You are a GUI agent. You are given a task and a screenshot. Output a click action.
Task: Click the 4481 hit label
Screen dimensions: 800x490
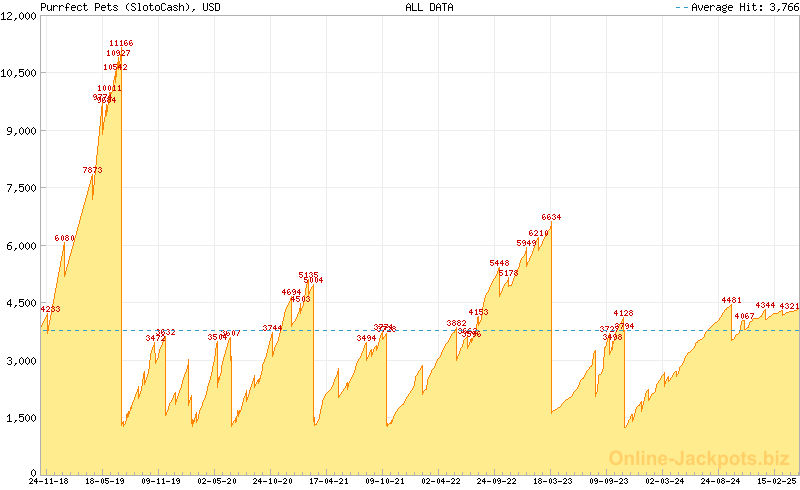[x=731, y=300]
